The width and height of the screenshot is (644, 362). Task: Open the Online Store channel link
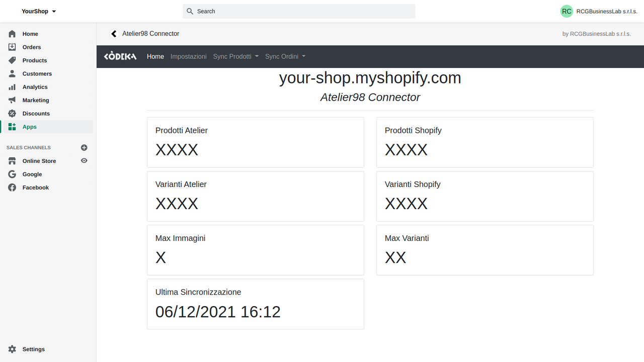tap(39, 161)
